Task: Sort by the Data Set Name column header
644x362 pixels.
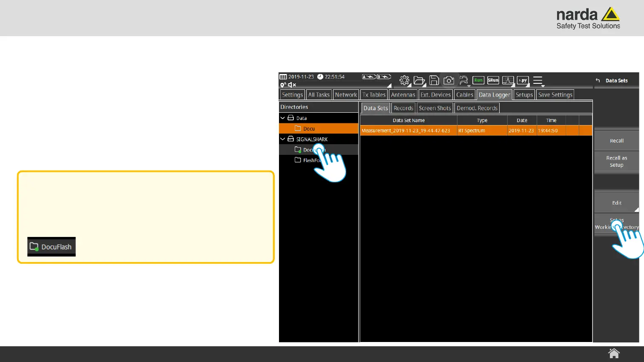Action: pos(408,120)
